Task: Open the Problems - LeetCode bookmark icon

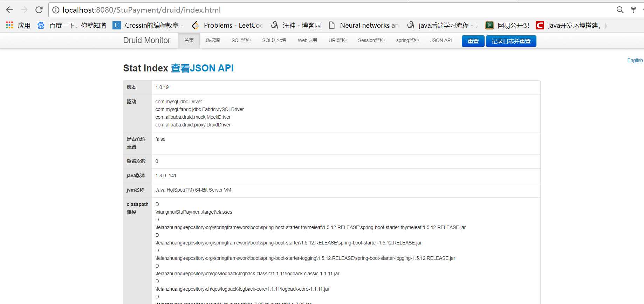Action: click(x=196, y=25)
